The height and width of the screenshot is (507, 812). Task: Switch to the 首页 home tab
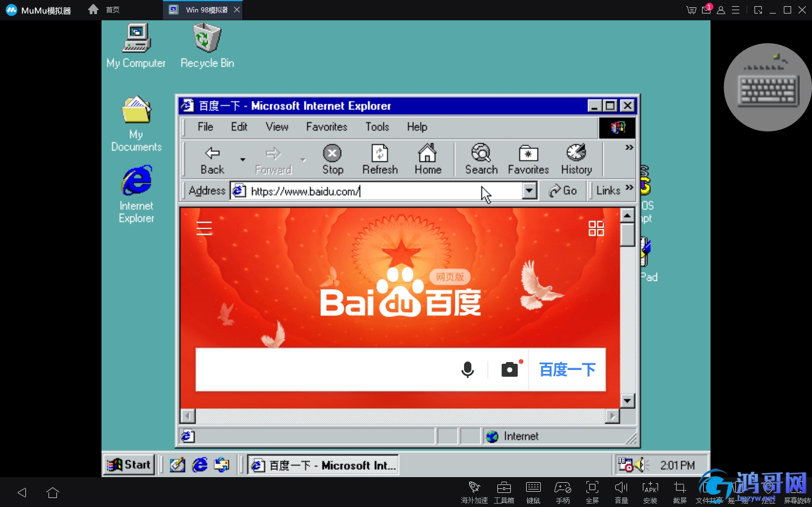tap(104, 10)
